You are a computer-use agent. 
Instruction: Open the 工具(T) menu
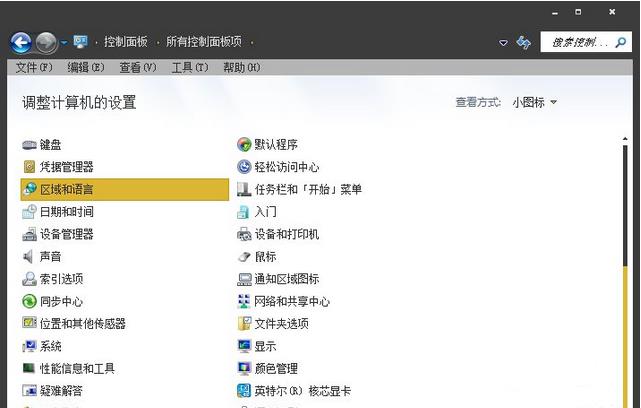[189, 67]
